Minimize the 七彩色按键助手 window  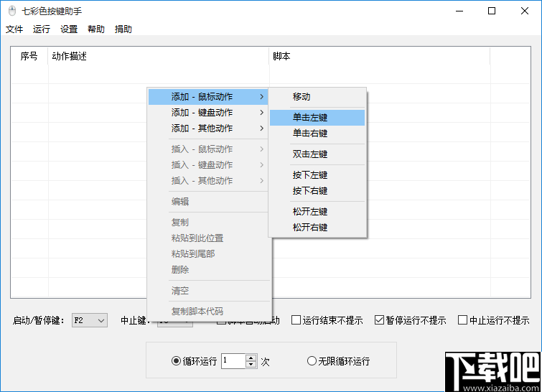pyautogui.click(x=459, y=11)
